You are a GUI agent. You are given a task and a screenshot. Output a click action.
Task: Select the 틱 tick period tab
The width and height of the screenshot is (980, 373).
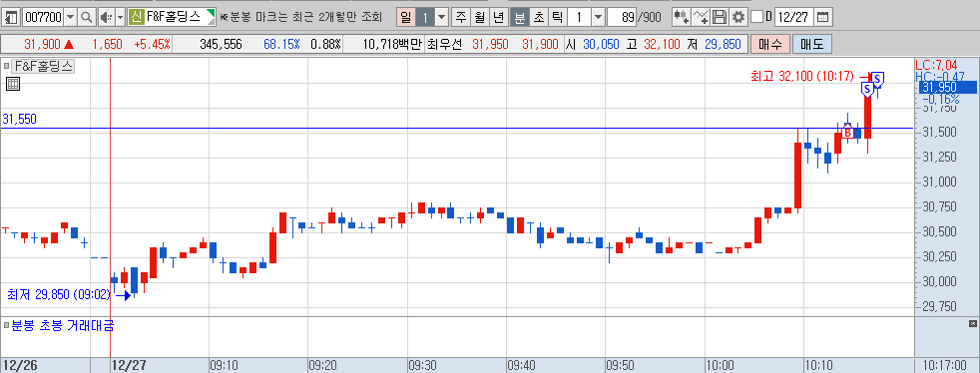click(556, 17)
